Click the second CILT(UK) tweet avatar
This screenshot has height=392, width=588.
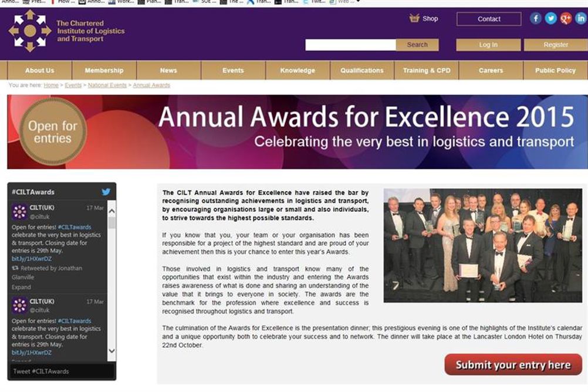pos(19,306)
